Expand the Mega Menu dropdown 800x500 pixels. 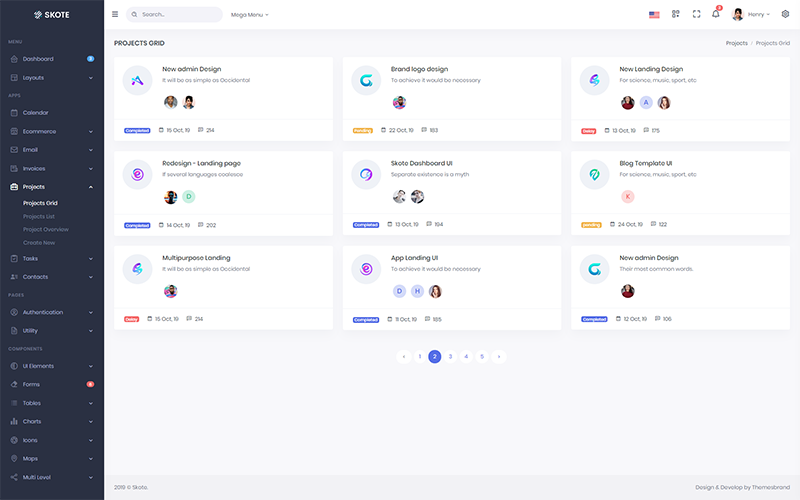pos(250,15)
